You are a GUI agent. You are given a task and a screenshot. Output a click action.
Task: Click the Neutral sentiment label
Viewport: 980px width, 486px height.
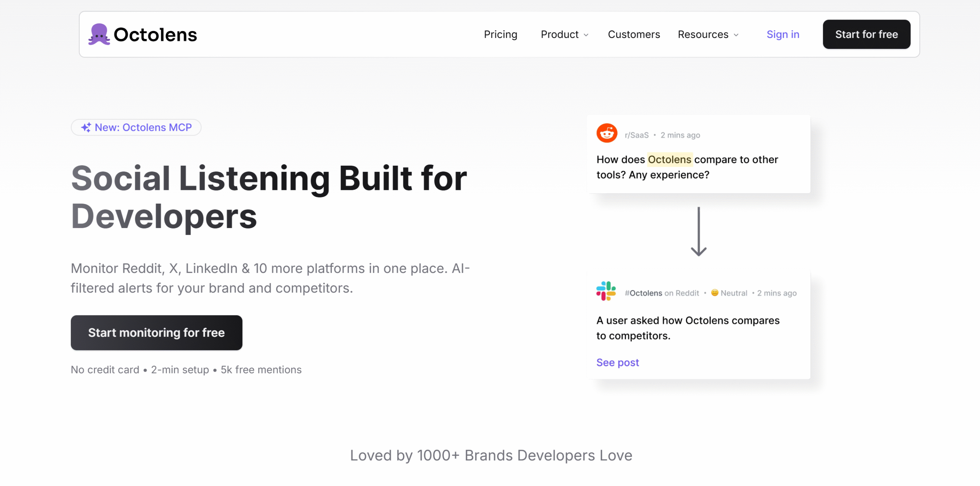pos(734,293)
